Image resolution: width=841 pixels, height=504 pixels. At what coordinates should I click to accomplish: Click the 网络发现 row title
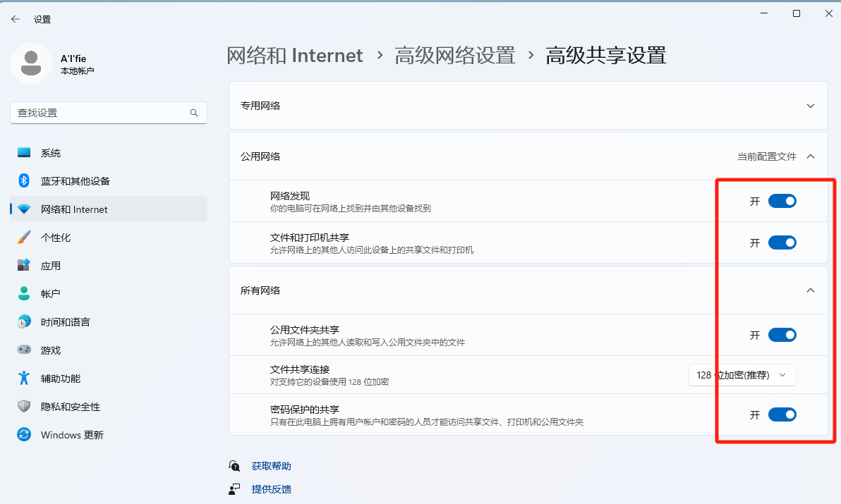[290, 196]
